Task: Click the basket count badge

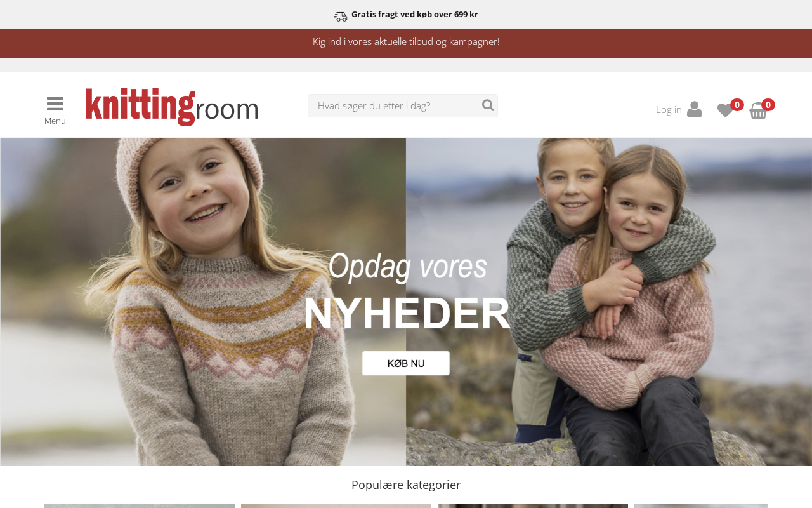Action: [768, 105]
